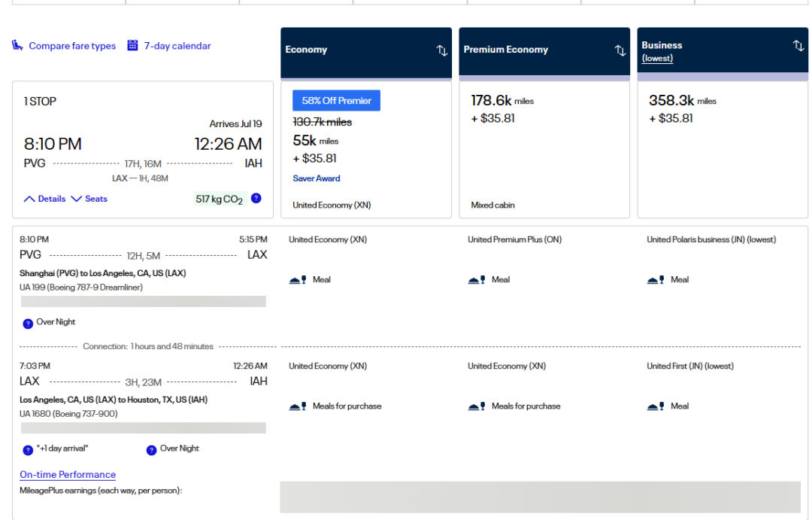Click the Connection: 1 hours and 48 minutes text
The width and height of the screenshot is (812, 520).
pos(148,346)
